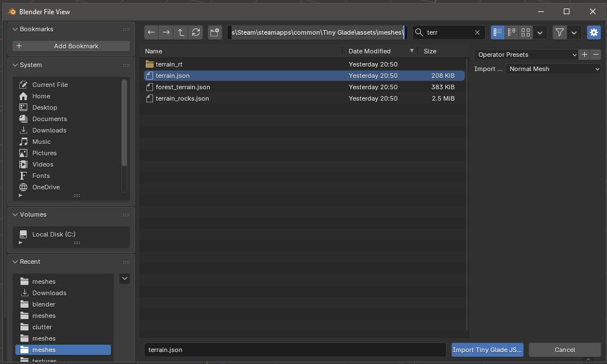The height and width of the screenshot is (364, 607).
Task: Select forest_terrain.json file
Action: click(x=304, y=87)
